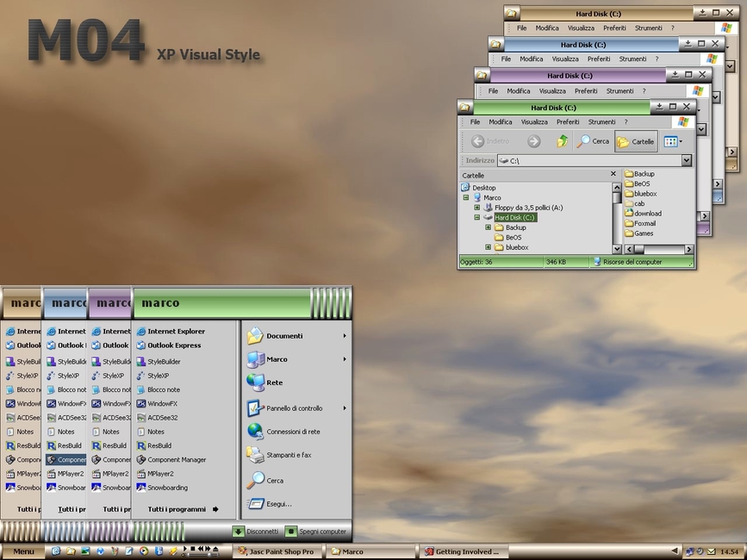This screenshot has width=747, height=560.
Task: Open the Games folder in file list
Action: (638, 233)
